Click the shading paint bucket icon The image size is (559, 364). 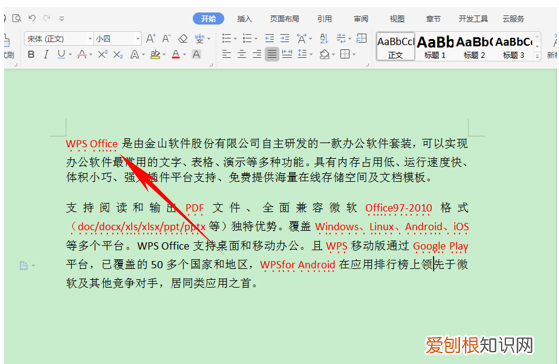[x=324, y=54]
